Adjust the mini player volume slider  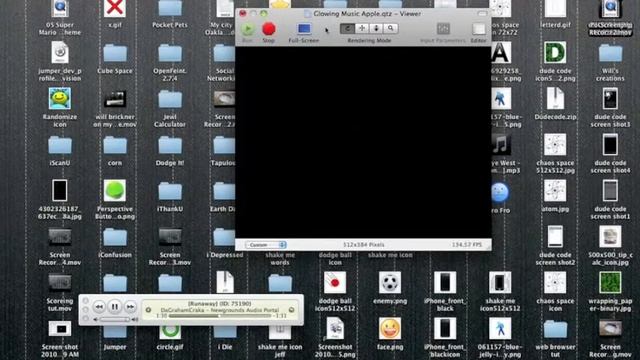coord(115,320)
